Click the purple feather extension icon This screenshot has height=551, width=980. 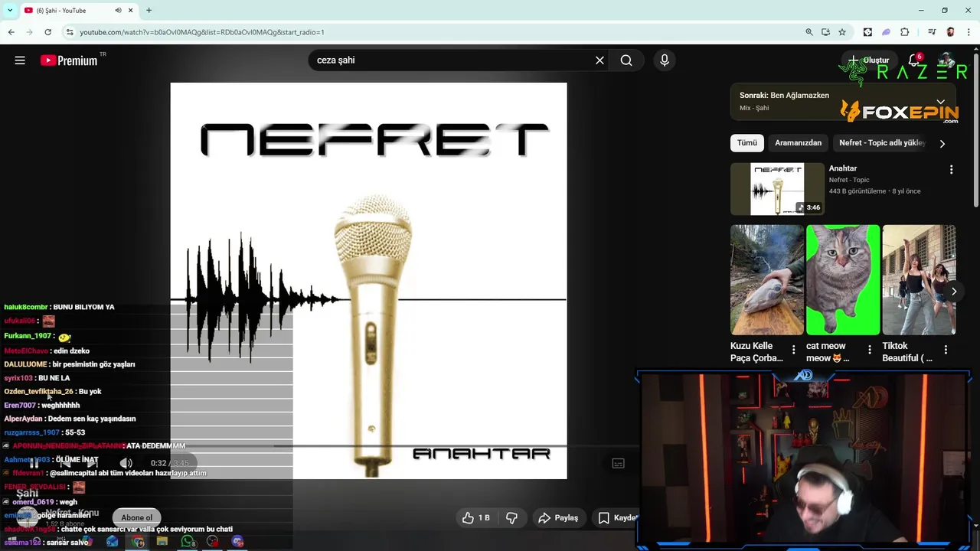click(x=886, y=32)
